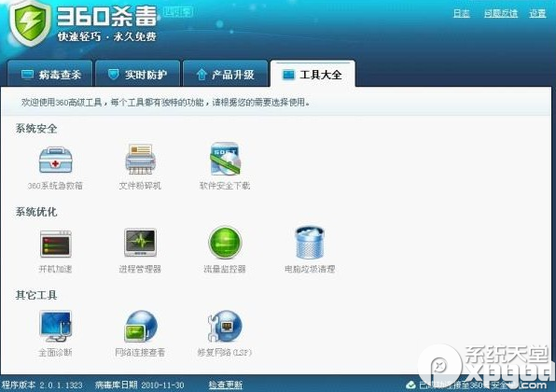Open the 问题反馈 link
Image resolution: width=556 pixels, height=392 pixels.
coord(501,13)
